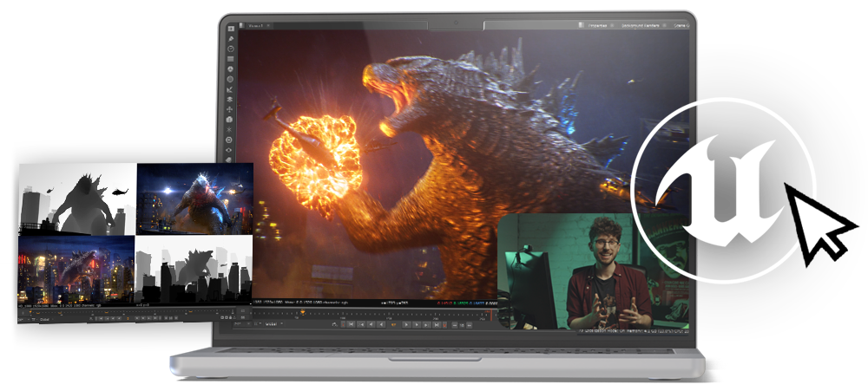This screenshot has width=868, height=391.
Task: Select the grayscale city silhouette thumbnail
Action: (194, 269)
